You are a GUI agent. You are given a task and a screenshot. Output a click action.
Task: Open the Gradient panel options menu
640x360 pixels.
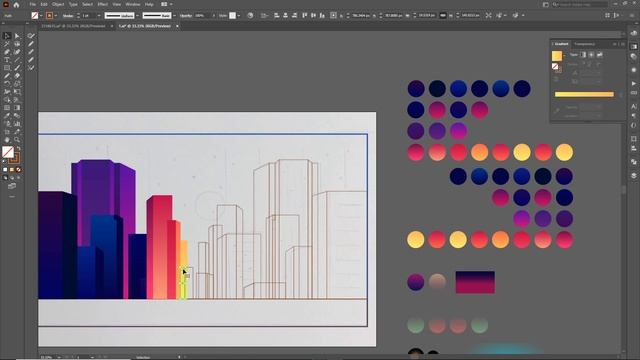pos(623,44)
